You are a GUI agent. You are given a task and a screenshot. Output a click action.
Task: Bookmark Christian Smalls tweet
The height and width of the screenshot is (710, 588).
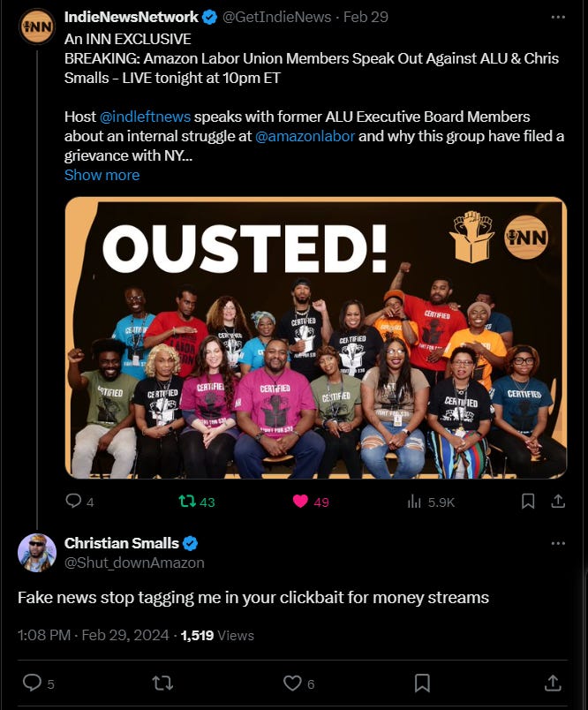click(422, 683)
